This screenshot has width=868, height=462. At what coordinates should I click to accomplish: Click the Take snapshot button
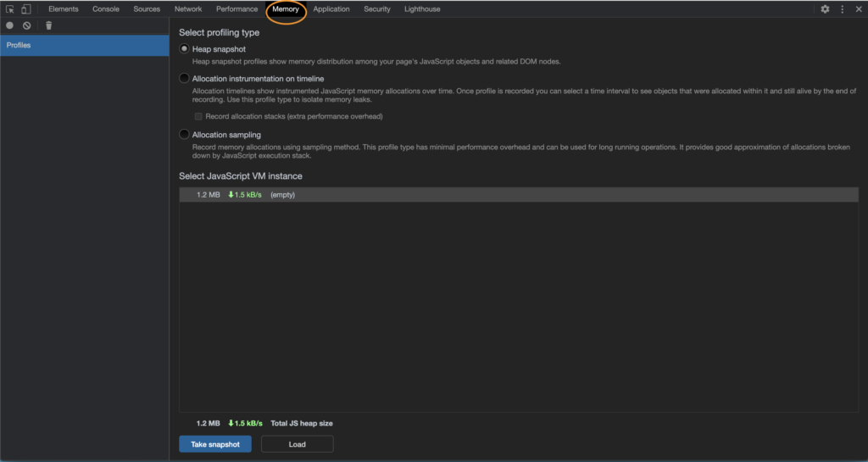point(215,444)
